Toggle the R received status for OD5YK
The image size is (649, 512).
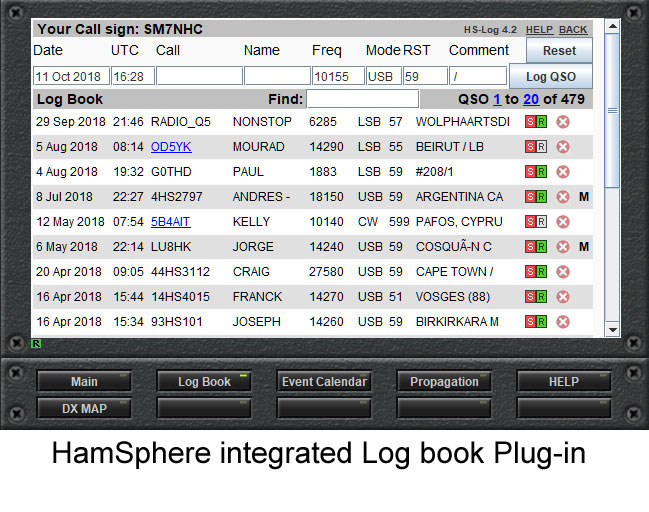point(541,147)
